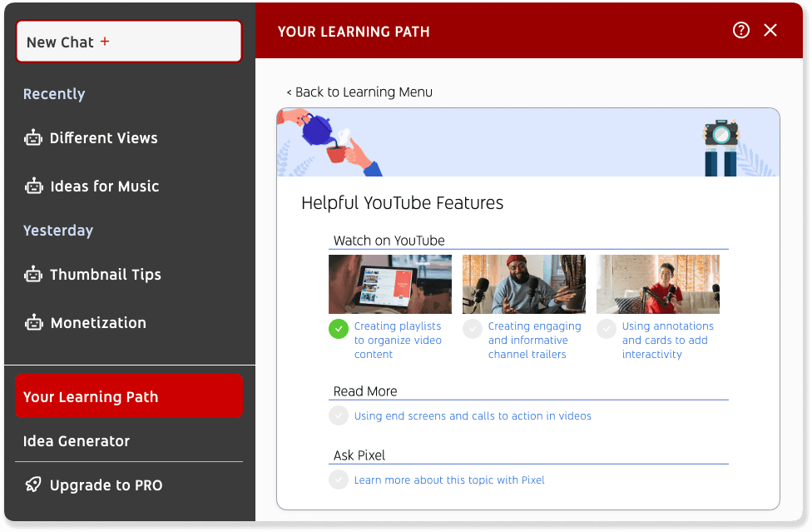
Task: Click robot icon beside Thumbnail Tips
Action: [33, 274]
